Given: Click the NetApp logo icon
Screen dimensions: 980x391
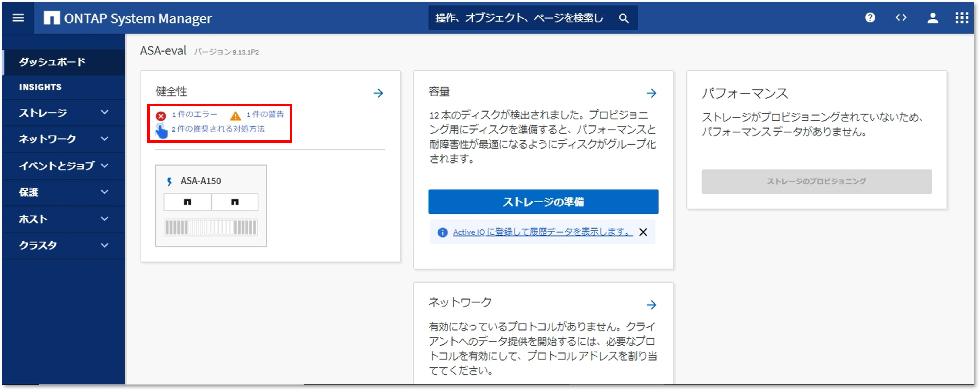Looking at the screenshot, I should [52, 18].
